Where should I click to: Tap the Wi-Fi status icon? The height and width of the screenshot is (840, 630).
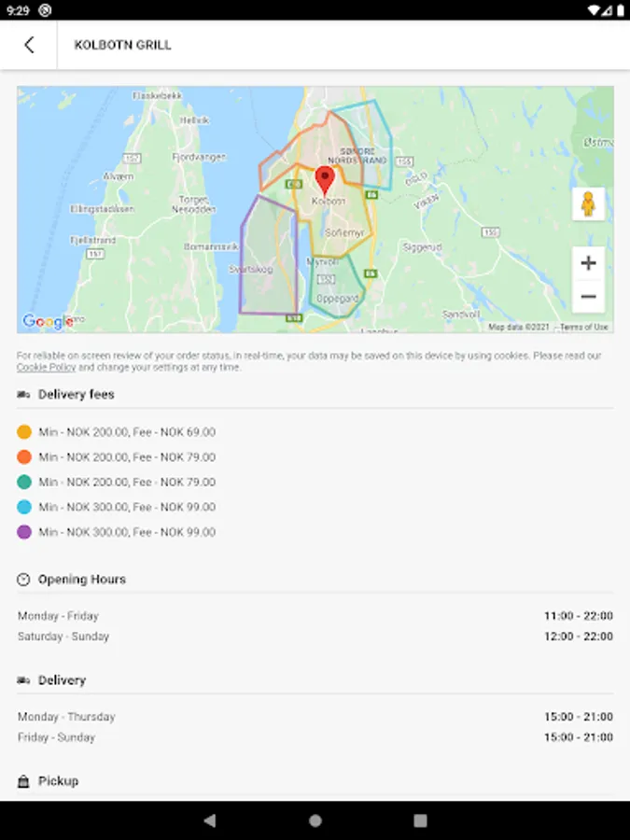pyautogui.click(x=593, y=10)
